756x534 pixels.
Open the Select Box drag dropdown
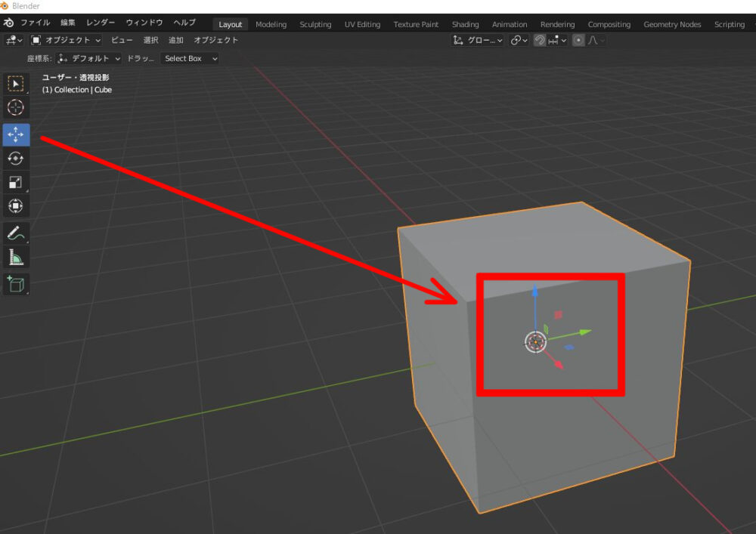(x=190, y=59)
